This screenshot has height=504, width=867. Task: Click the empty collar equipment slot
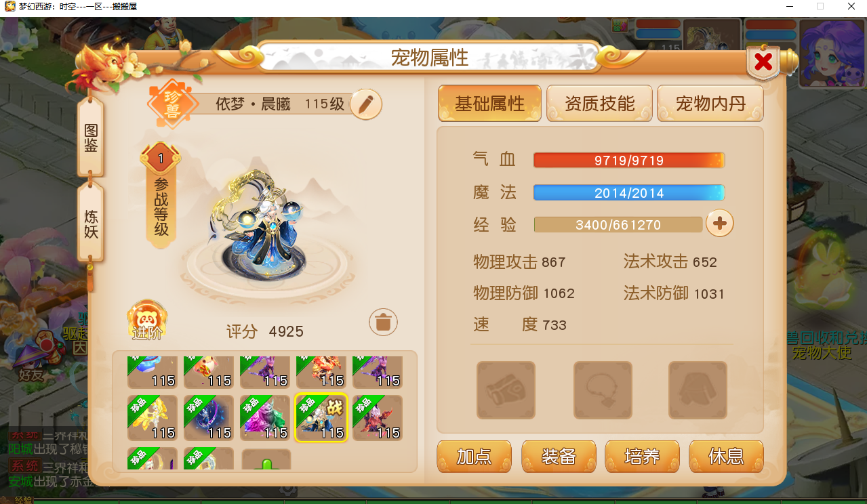click(x=506, y=390)
